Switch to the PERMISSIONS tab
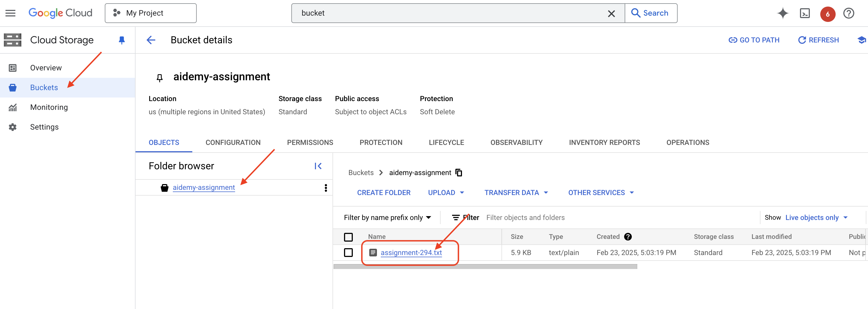 tap(310, 142)
